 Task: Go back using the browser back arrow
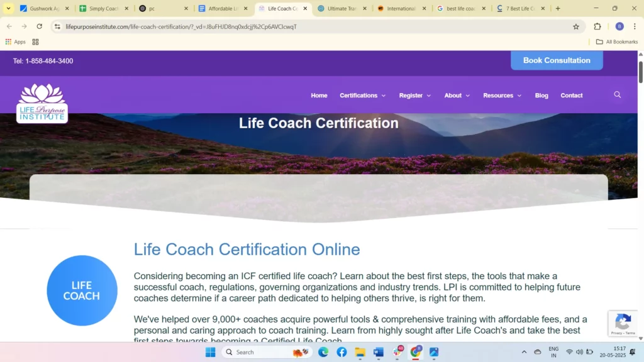9,26
